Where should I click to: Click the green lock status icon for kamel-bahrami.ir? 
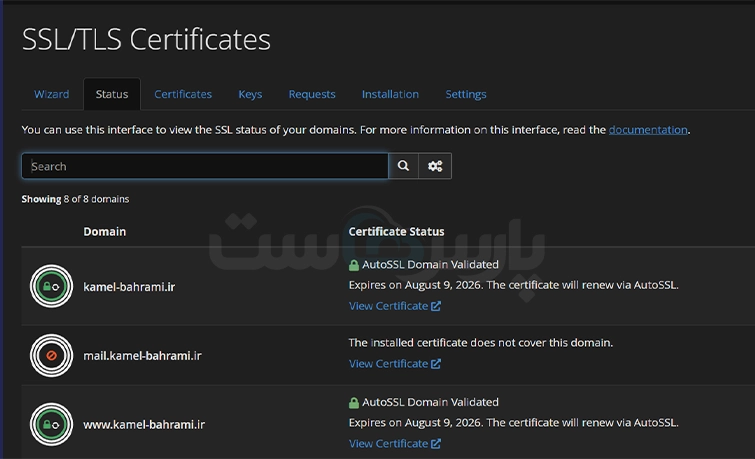pos(52,286)
